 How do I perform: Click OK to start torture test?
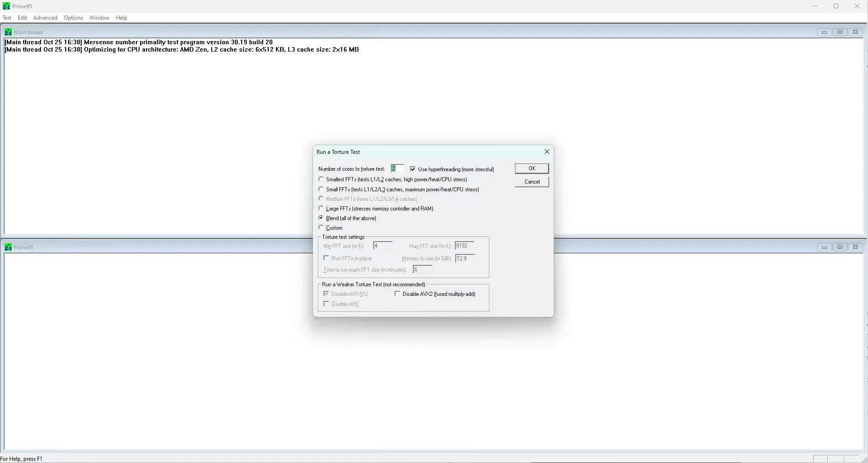pos(532,168)
